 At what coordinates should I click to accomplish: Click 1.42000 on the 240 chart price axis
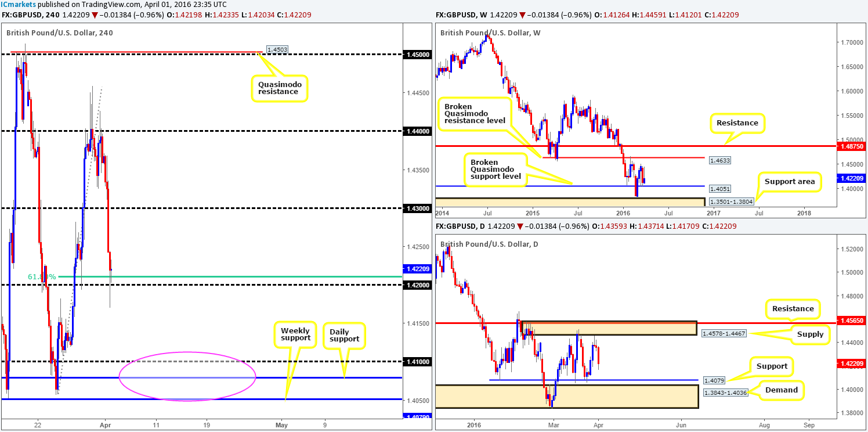(416, 285)
